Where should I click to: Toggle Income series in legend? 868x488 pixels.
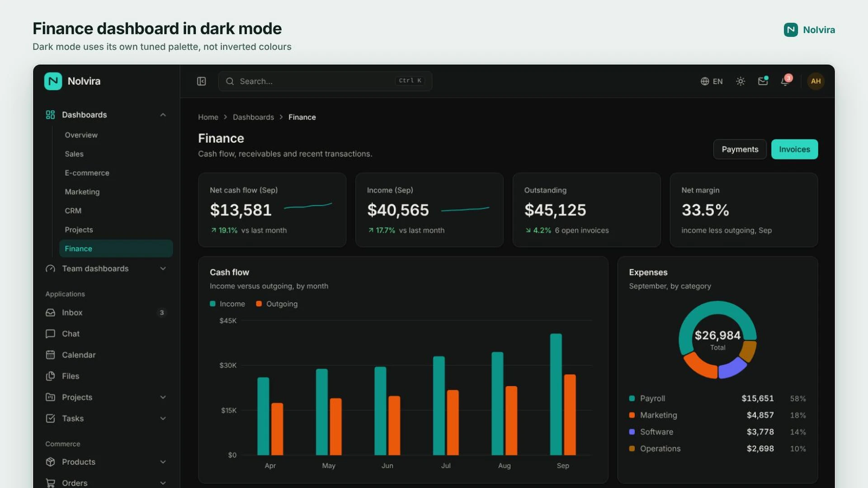click(227, 304)
